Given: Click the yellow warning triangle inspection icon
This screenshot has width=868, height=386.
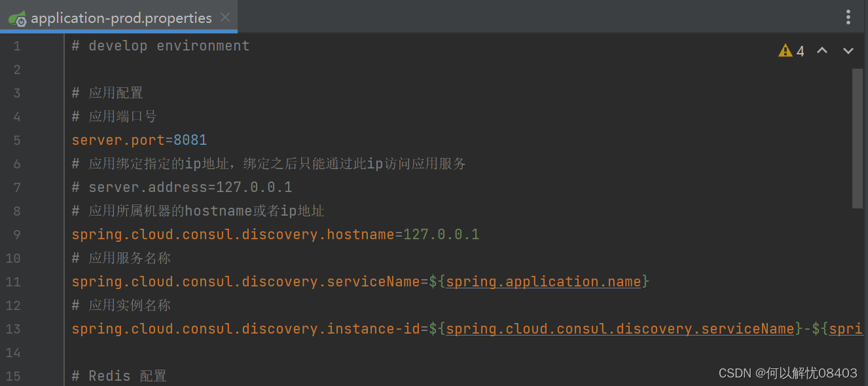Looking at the screenshot, I should click(785, 50).
